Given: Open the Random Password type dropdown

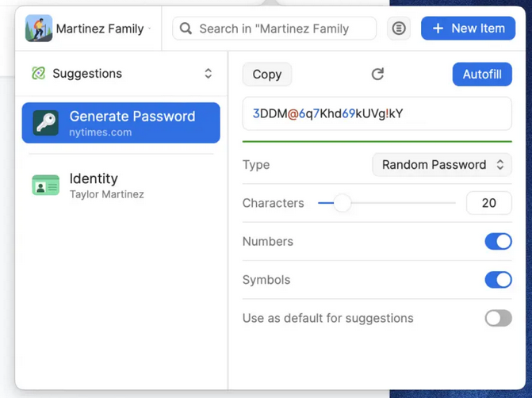Looking at the screenshot, I should 442,165.
